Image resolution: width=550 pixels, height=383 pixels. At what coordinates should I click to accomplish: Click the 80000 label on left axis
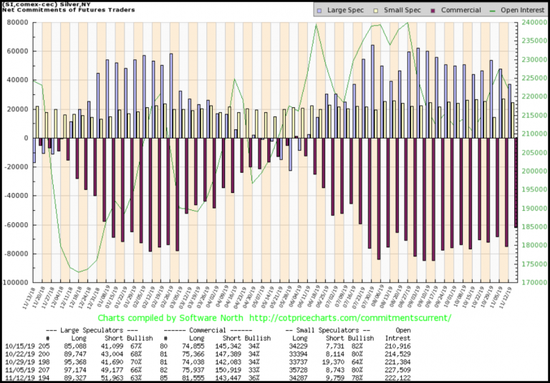tap(17, 22)
